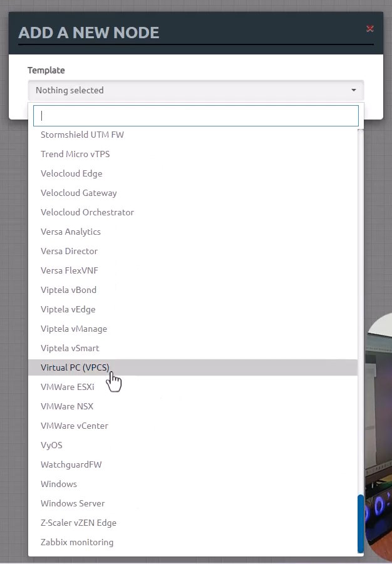Select Versa Director from the list
Screen dimensions: 392x564
click(x=193, y=252)
